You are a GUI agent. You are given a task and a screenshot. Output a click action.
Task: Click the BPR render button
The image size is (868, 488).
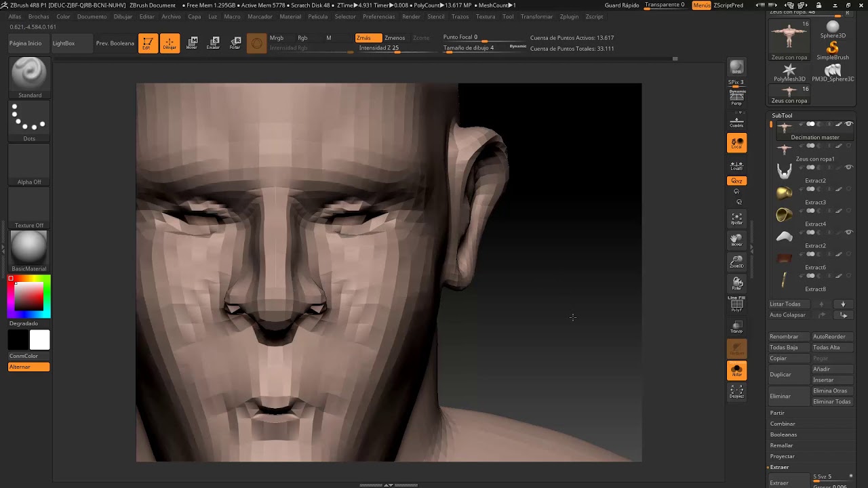[x=736, y=68]
